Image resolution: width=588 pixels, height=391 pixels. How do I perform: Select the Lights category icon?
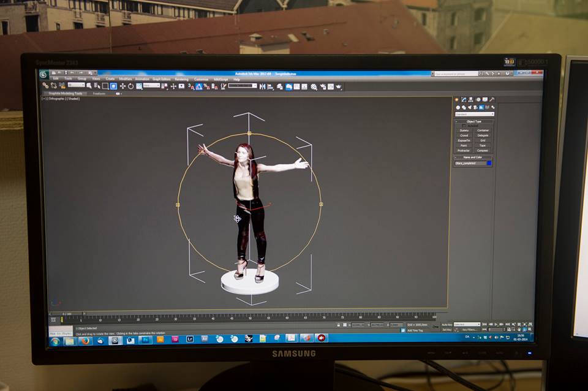[x=470, y=107]
